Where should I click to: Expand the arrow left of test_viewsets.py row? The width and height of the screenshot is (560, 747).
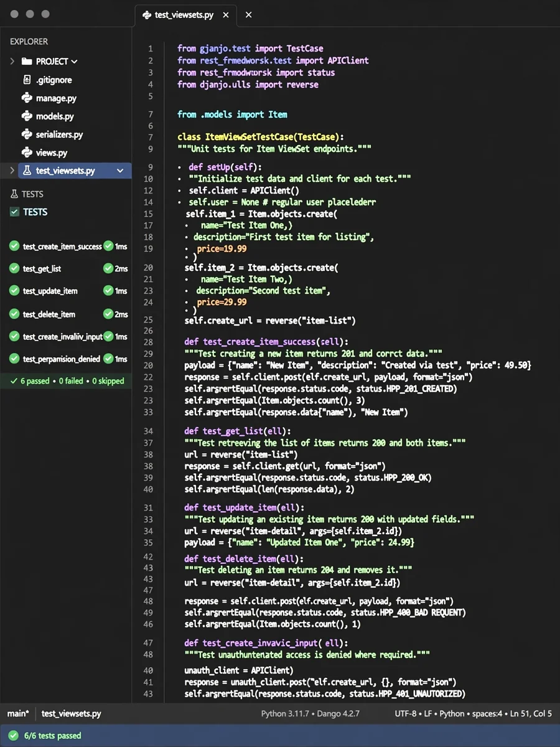coord(12,171)
